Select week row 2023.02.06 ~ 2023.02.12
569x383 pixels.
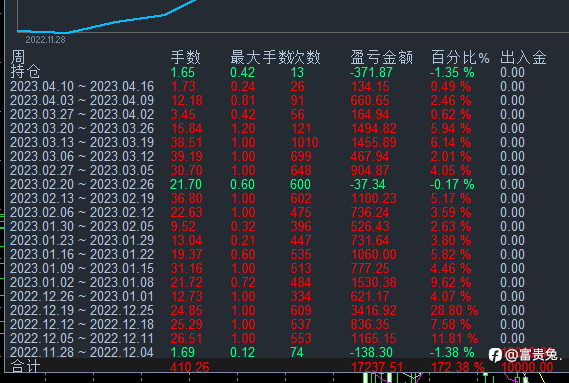click(x=82, y=212)
